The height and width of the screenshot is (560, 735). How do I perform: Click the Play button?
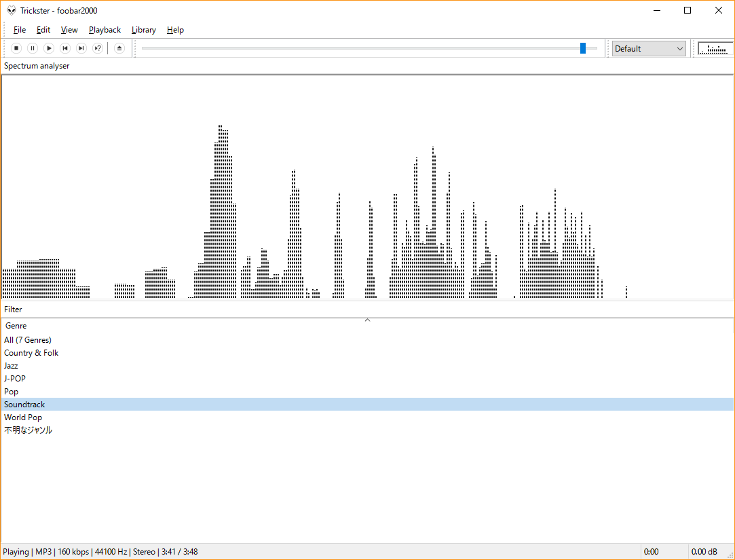pyautogui.click(x=49, y=48)
